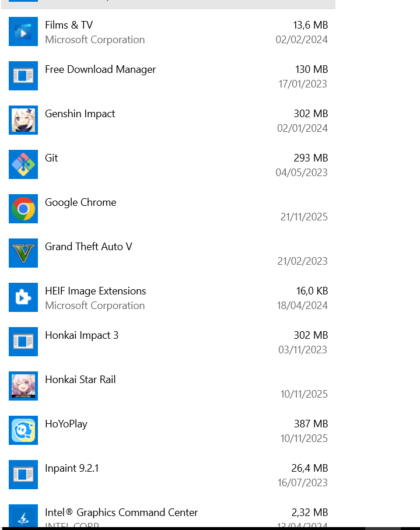Image resolution: width=420 pixels, height=530 pixels.
Task: Click the install date 21/02/2023
Action: point(302,261)
